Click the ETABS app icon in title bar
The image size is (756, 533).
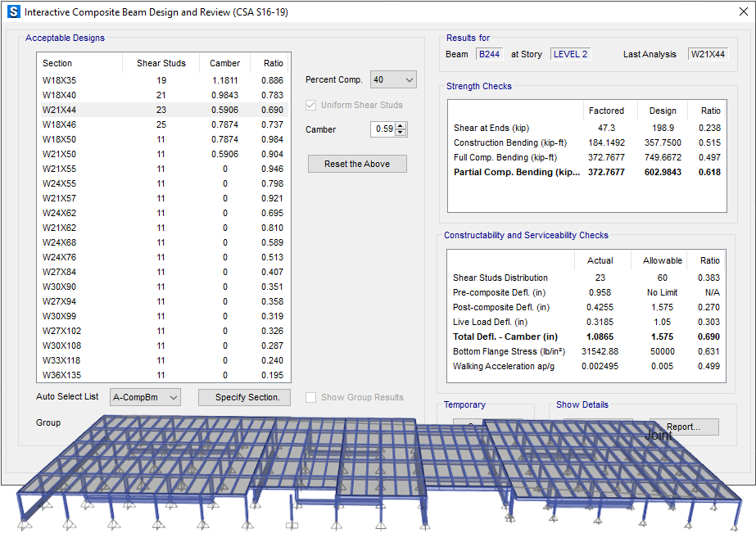(x=12, y=12)
